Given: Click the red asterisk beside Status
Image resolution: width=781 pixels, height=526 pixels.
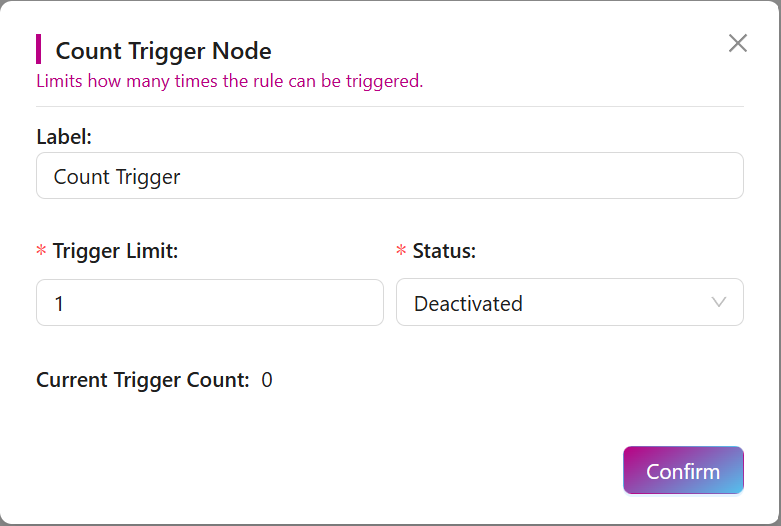Looking at the screenshot, I should point(401,252).
